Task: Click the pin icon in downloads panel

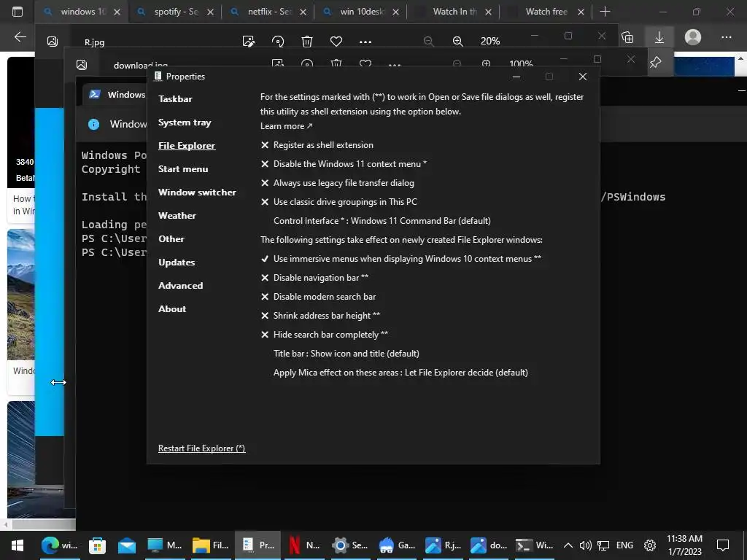Action: [x=656, y=62]
